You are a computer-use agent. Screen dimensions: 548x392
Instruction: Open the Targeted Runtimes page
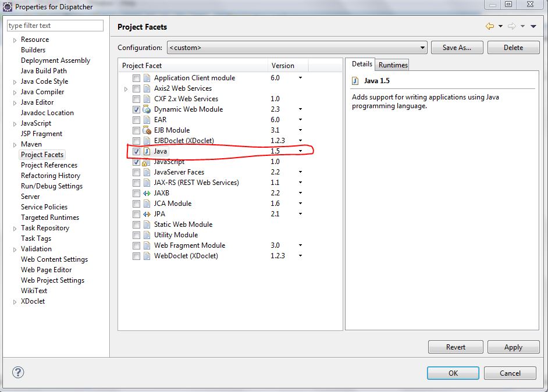50,218
